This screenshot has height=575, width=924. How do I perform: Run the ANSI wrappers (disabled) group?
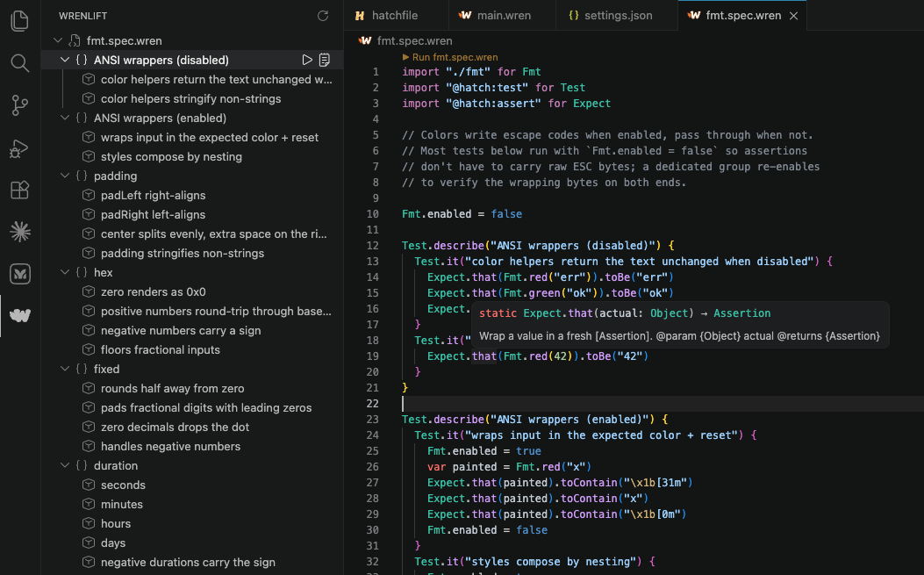(x=307, y=60)
